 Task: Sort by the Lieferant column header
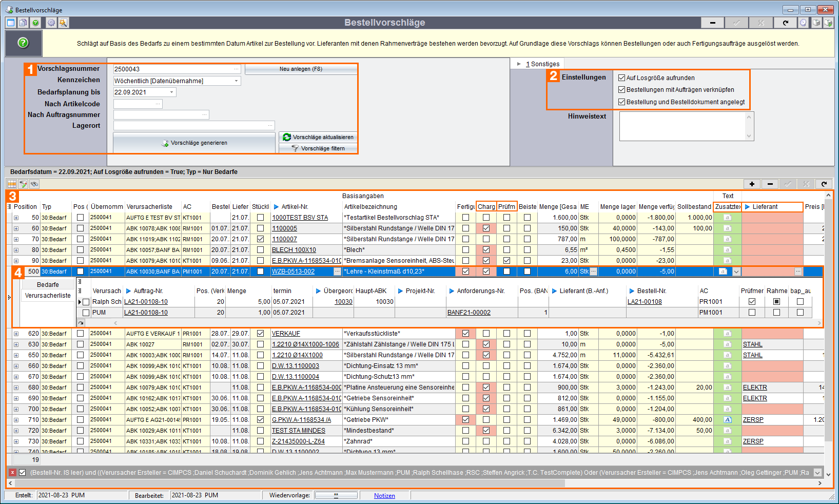click(772, 207)
